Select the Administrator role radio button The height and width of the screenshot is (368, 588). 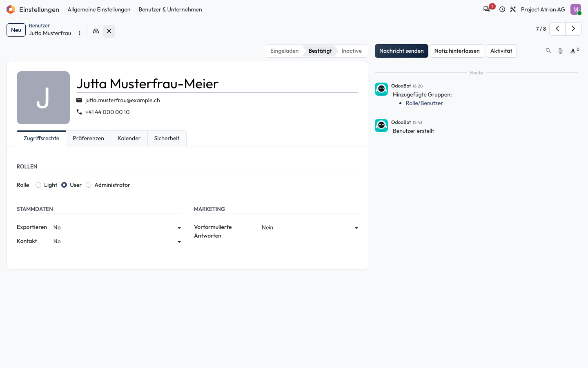pyautogui.click(x=89, y=185)
